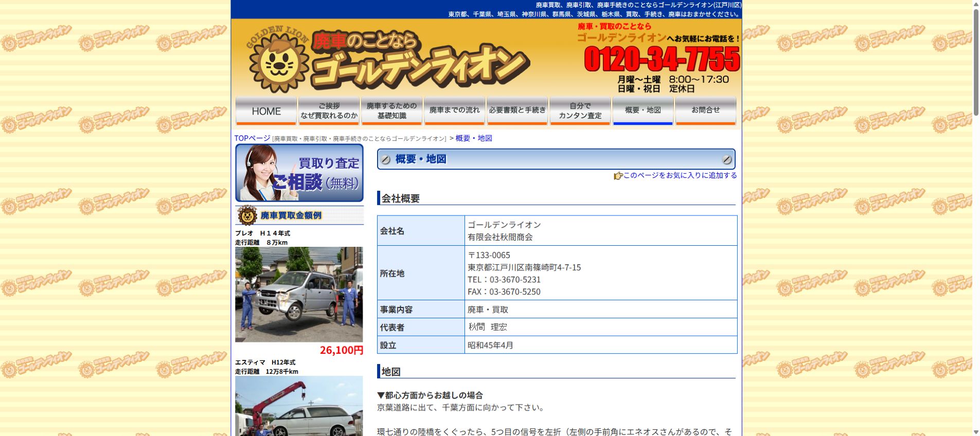Click the 廃車買取金額例 heading
This screenshot has width=980, height=436.
(x=291, y=215)
